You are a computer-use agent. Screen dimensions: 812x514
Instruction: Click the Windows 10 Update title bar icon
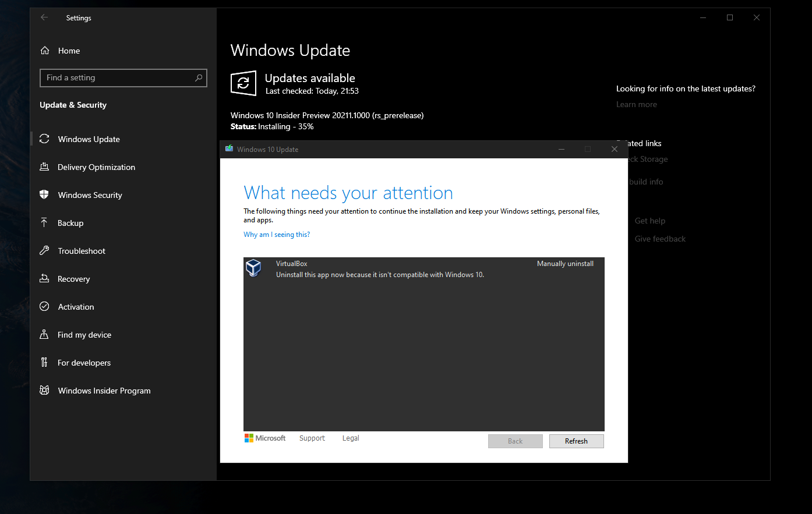coord(229,149)
